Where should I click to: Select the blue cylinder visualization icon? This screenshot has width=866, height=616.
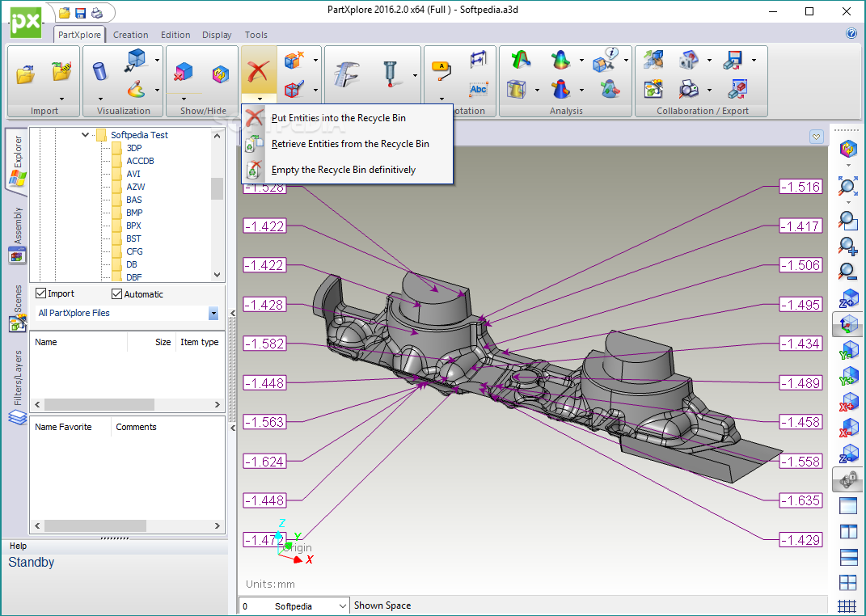coord(100,71)
